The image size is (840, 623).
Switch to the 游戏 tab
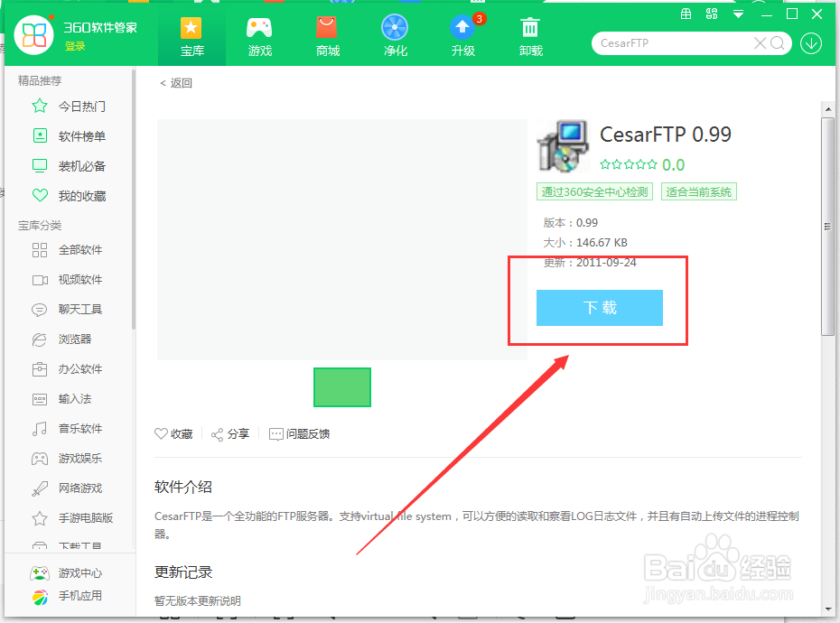(260, 36)
